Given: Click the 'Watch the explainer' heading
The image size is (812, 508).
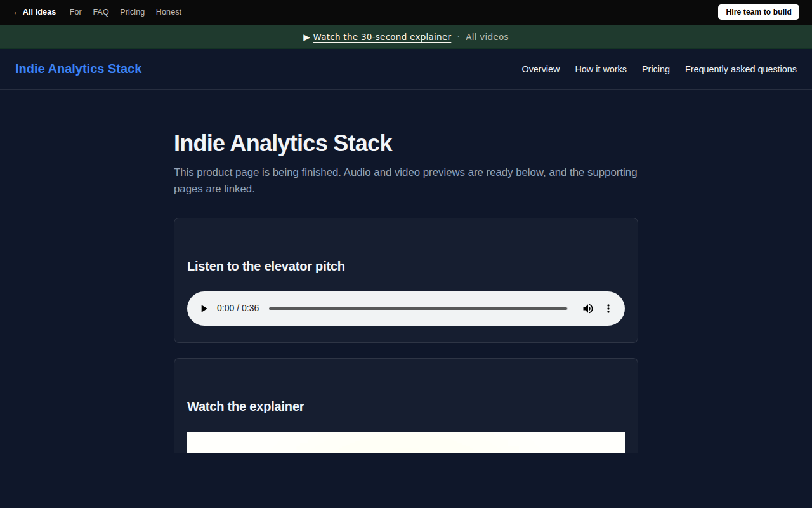Looking at the screenshot, I should 246,406.
